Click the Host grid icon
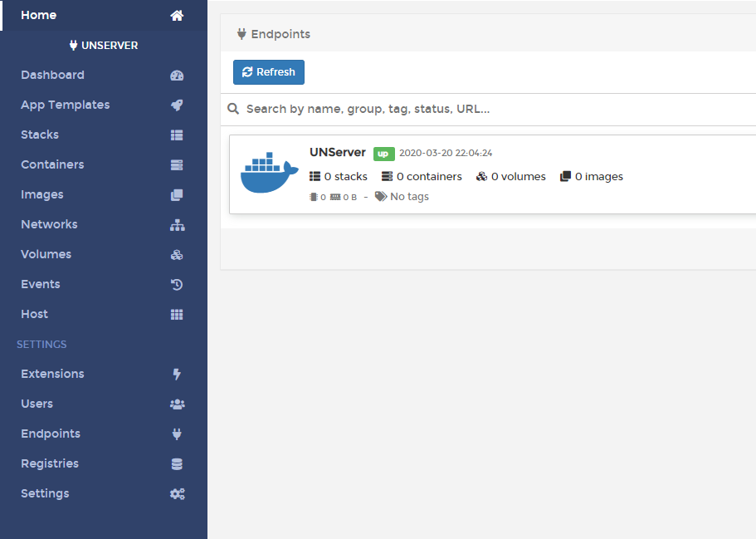The image size is (756, 539). [x=177, y=315]
